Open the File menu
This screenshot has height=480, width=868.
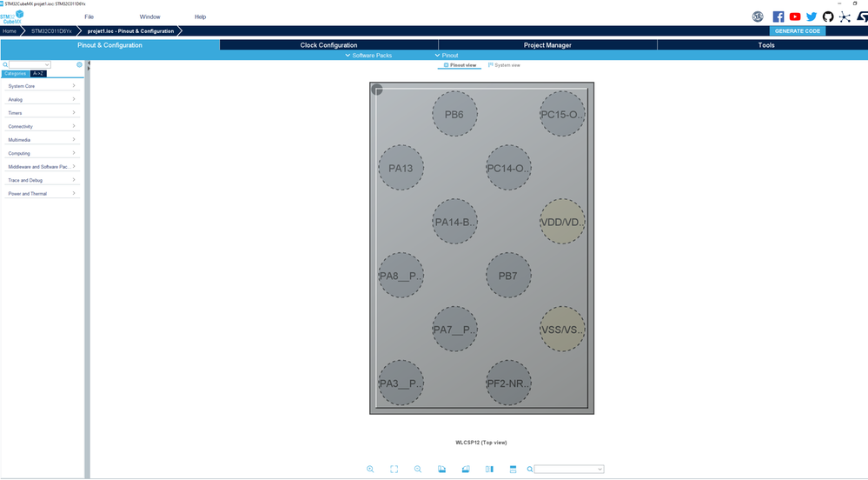click(x=89, y=17)
